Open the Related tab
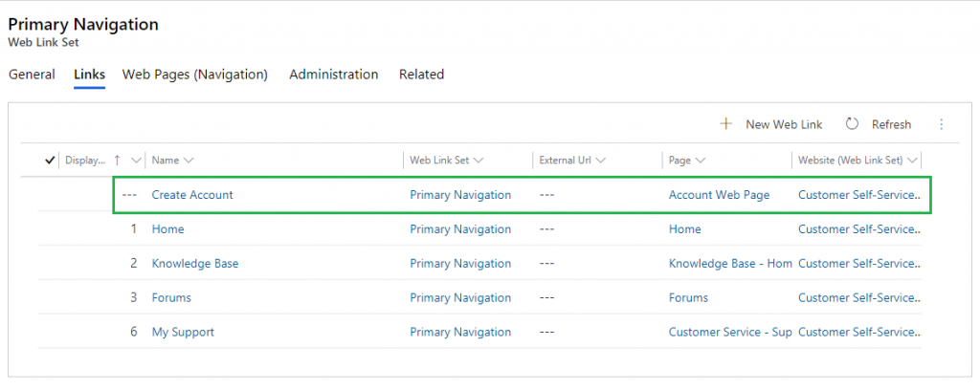This screenshot has width=980, height=390. [422, 75]
